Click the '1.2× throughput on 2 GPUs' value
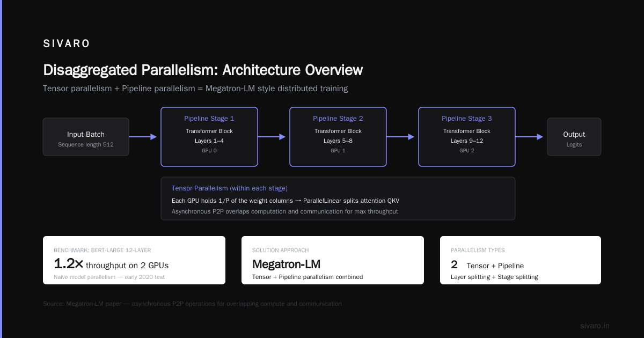Viewport: 644px width, 338px height. 111,264
